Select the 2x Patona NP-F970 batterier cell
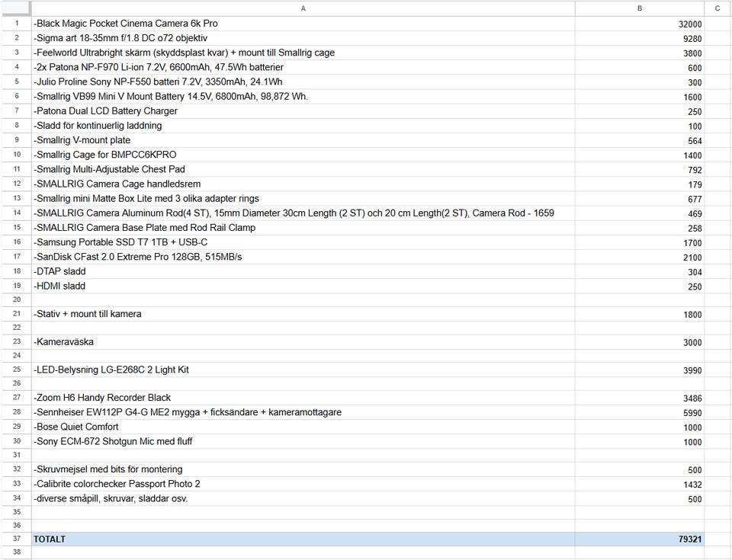732x560 pixels. (x=303, y=67)
